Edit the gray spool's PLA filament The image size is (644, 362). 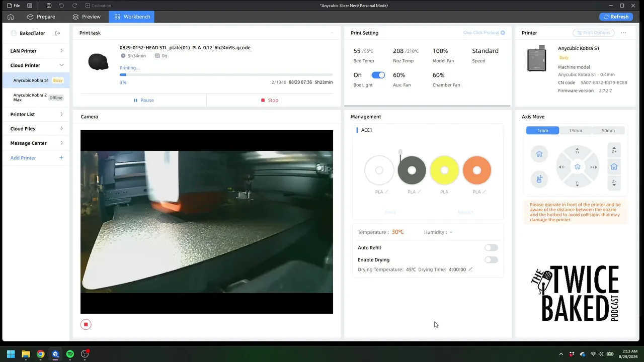[419, 192]
